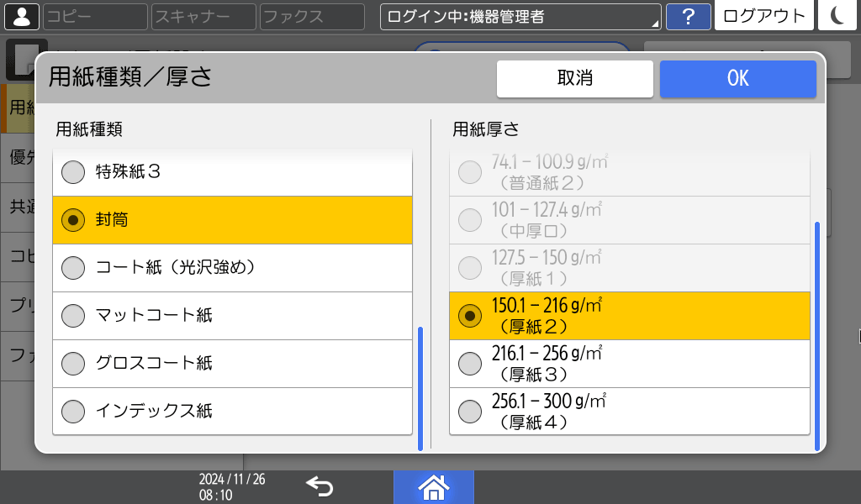This screenshot has width=861, height=504.
Task: Select the マットコート紙 paper type
Action: click(232, 315)
